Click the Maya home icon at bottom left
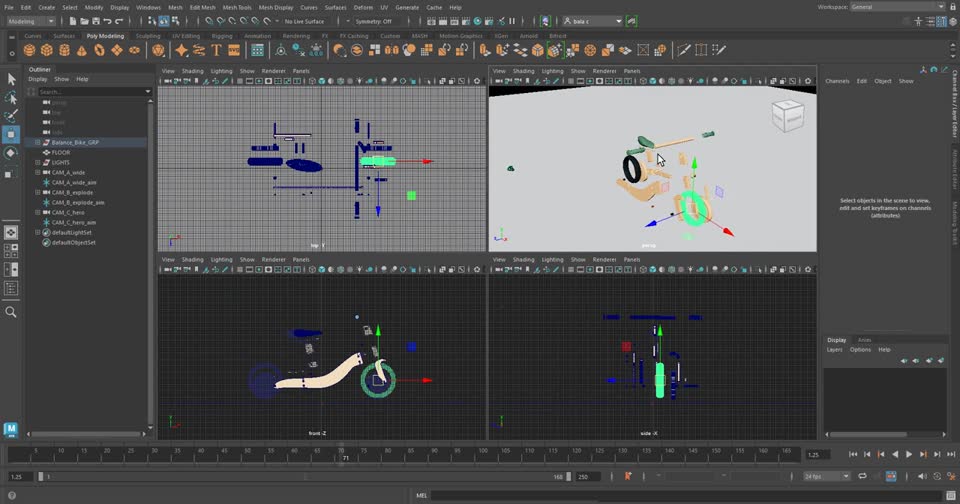Image resolution: width=960 pixels, height=504 pixels. [x=11, y=429]
